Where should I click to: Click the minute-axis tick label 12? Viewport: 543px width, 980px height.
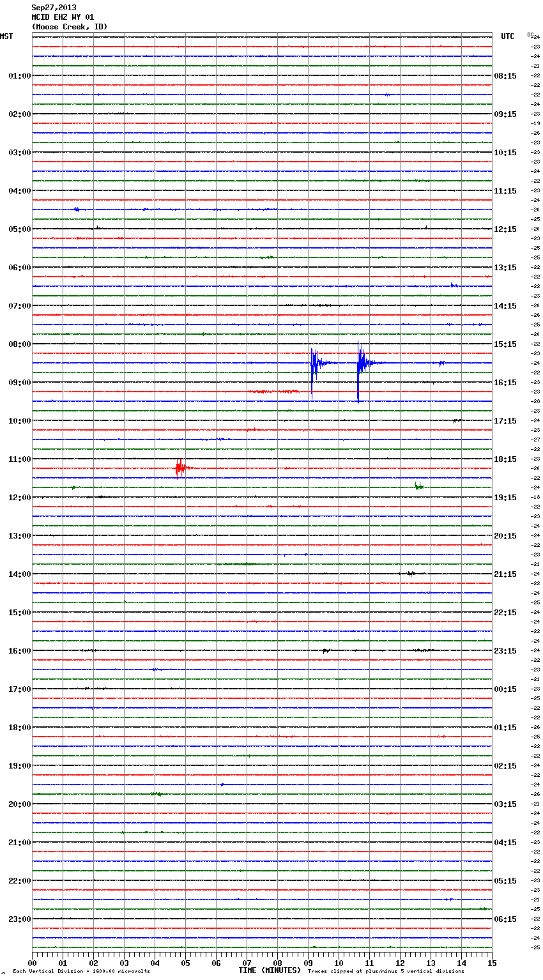400,963
